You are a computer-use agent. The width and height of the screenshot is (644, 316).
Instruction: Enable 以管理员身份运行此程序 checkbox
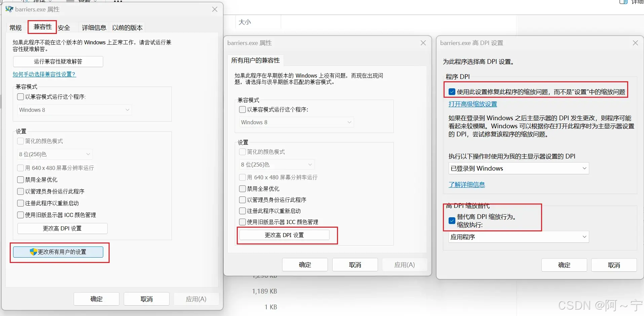point(20,191)
